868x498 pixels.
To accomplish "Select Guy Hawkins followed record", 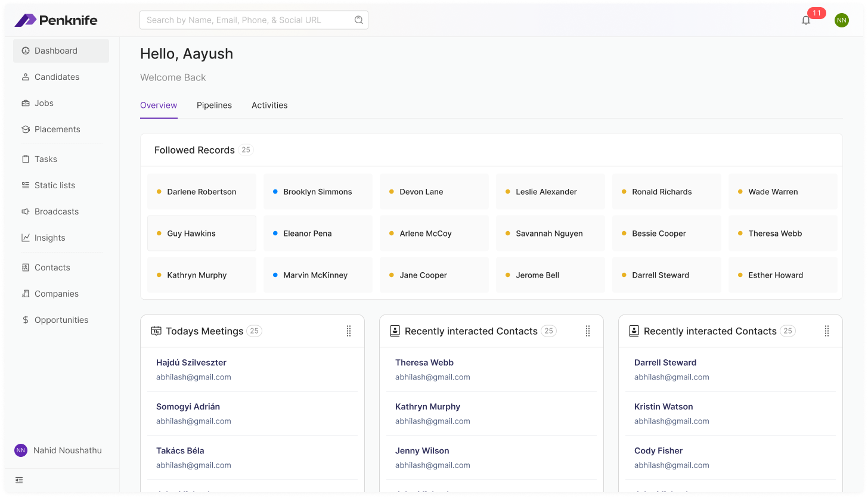I will click(x=201, y=234).
